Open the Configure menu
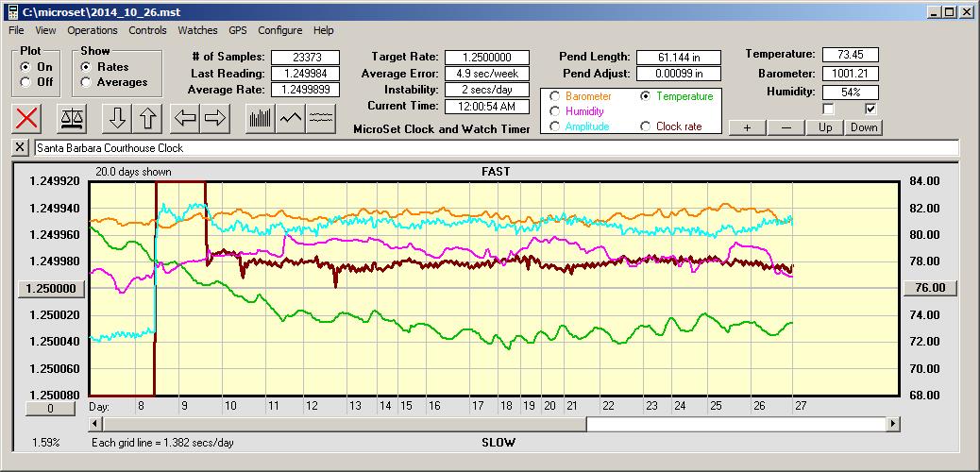Screen dimensions: 980x472 (280, 30)
